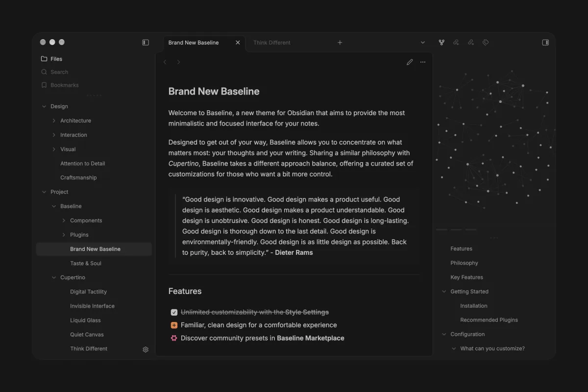The width and height of the screenshot is (588, 392).
Task: Click the Bookmarks icon in sidebar
Action: pyautogui.click(x=44, y=85)
